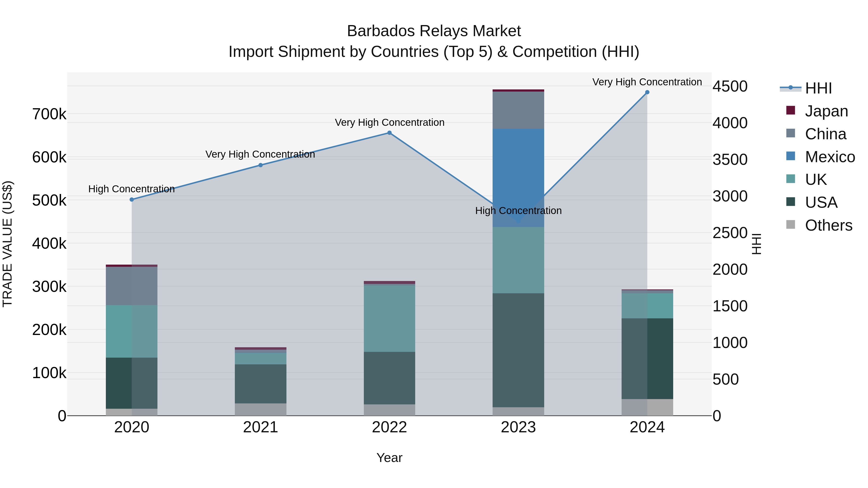Click the 2024 HHI data point
Image resolution: width=868 pixels, height=488 pixels.
pyautogui.click(x=647, y=92)
